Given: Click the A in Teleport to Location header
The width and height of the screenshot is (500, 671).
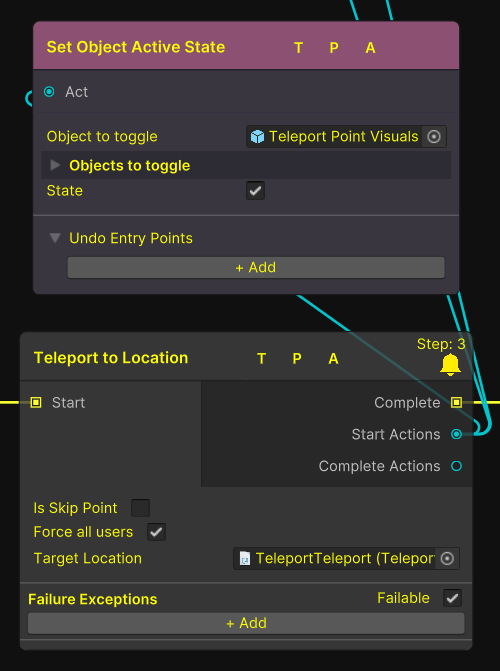Looking at the screenshot, I should click(x=333, y=359).
